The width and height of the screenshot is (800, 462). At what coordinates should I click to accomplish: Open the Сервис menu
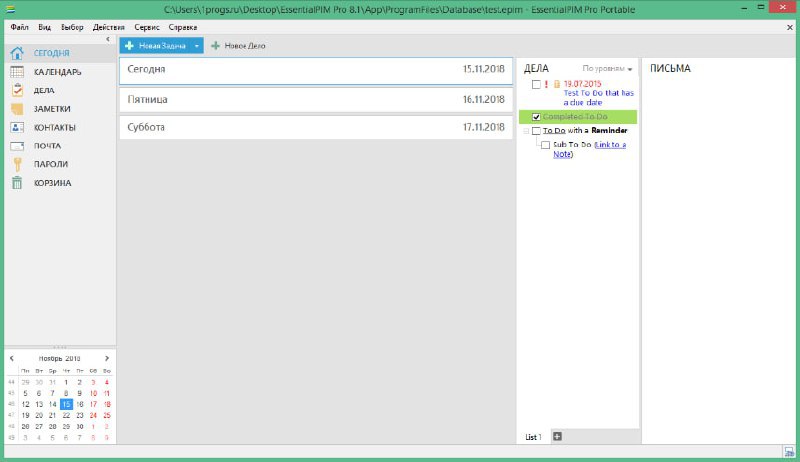pos(146,27)
